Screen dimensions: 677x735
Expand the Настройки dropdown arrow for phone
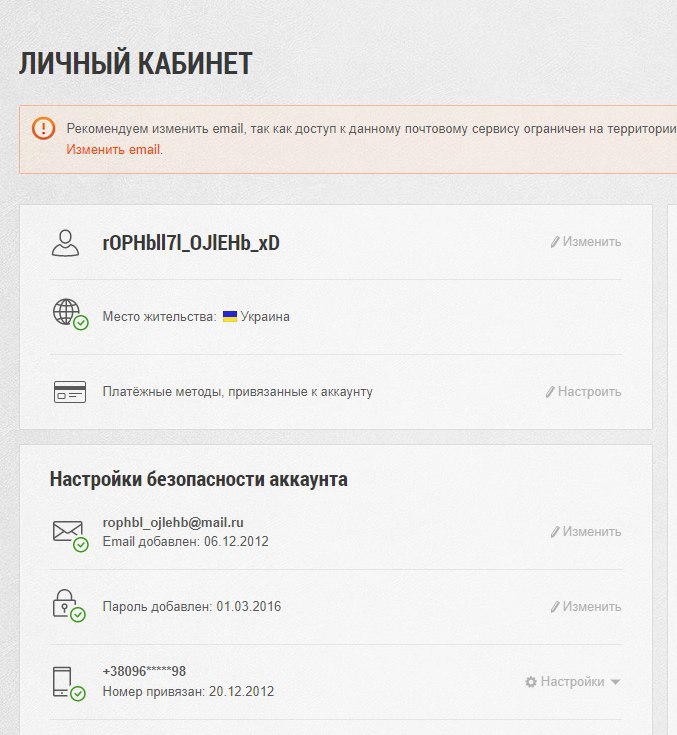click(616, 682)
